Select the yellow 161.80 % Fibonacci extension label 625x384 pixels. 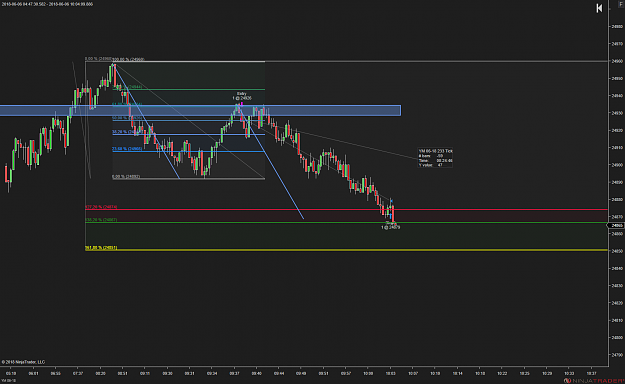pos(101,248)
